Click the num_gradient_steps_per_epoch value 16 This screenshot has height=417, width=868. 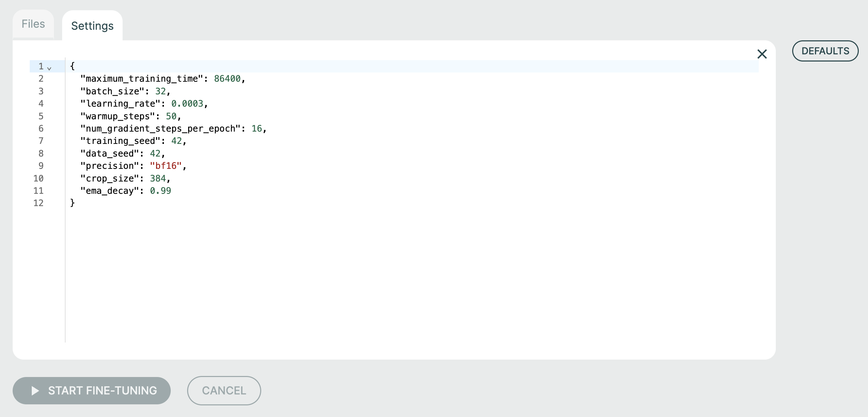[257, 129]
